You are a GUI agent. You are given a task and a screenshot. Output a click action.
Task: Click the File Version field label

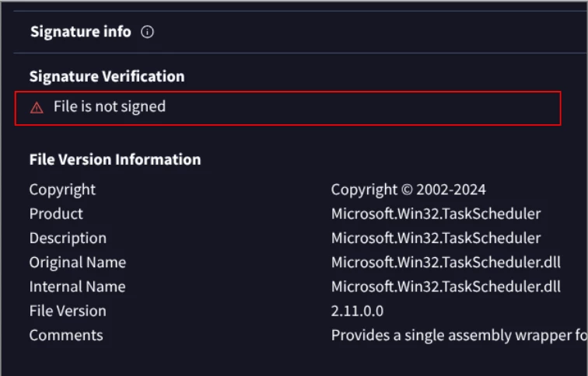tap(68, 311)
